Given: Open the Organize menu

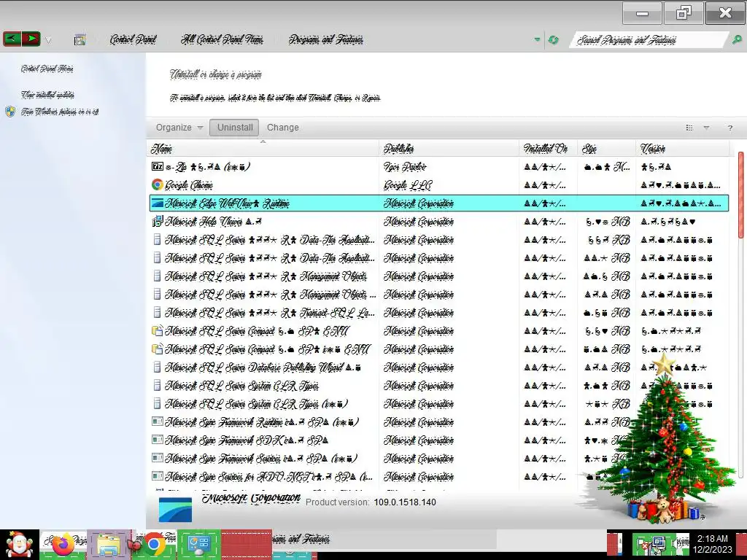Looking at the screenshot, I should click(x=179, y=128).
